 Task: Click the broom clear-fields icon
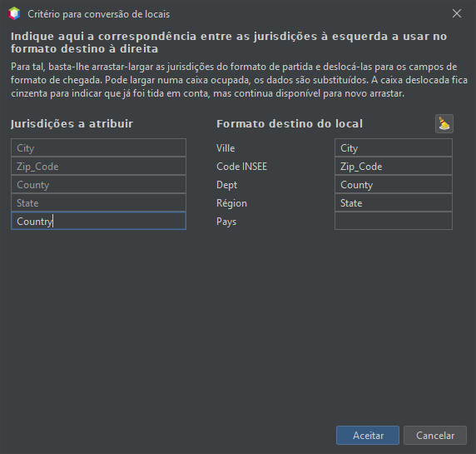point(444,123)
